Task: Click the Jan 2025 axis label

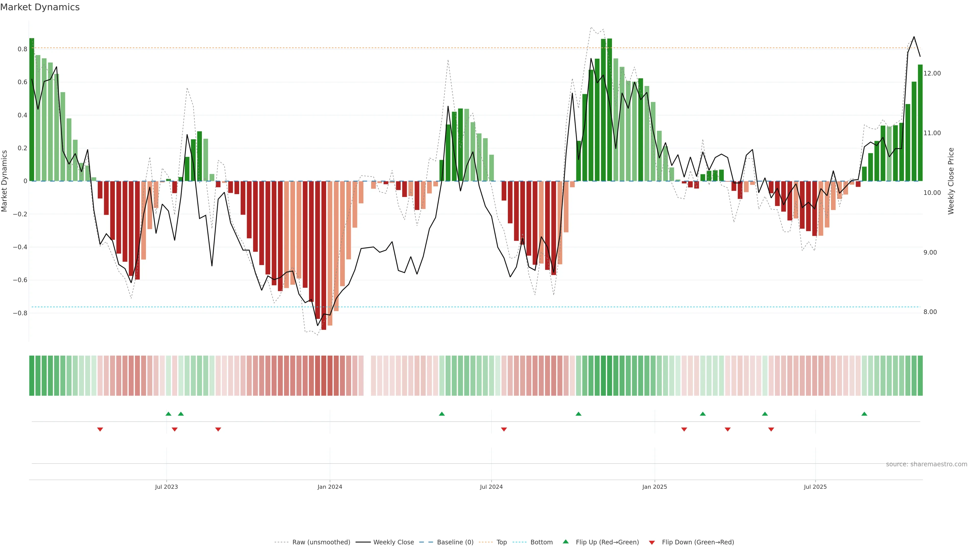Action: point(654,487)
